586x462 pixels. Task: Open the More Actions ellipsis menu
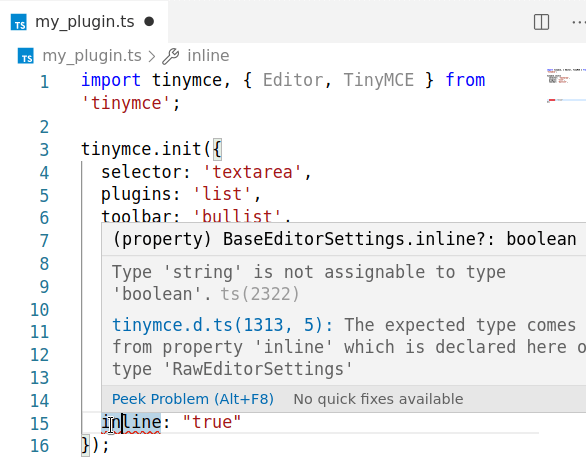point(579,22)
